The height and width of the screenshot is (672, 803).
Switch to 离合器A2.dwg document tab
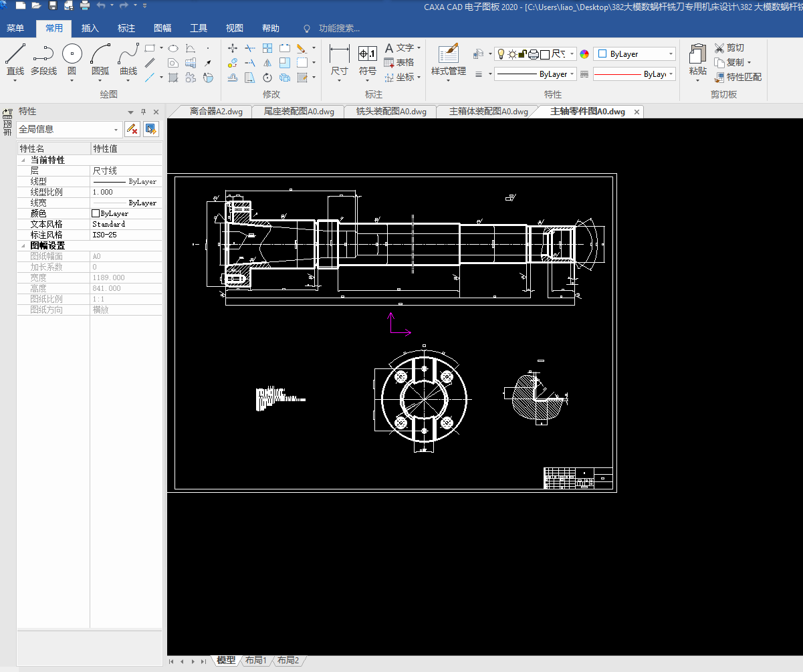(x=216, y=112)
